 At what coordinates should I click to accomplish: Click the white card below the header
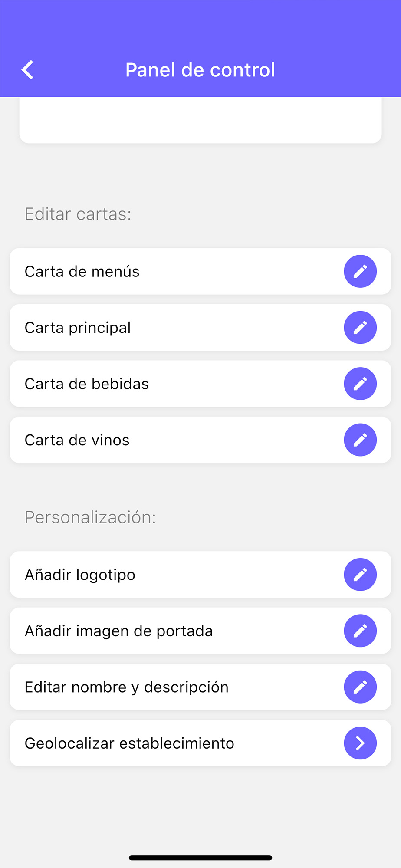[200, 120]
